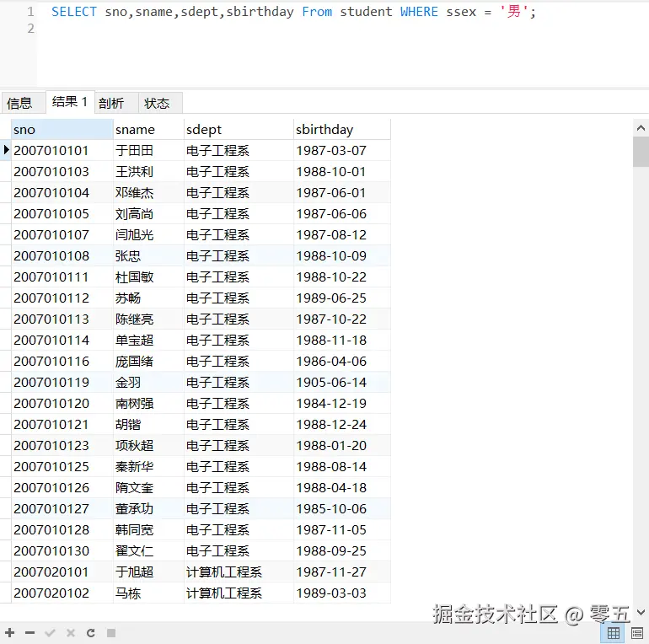Select cell 2007010108

point(62,255)
